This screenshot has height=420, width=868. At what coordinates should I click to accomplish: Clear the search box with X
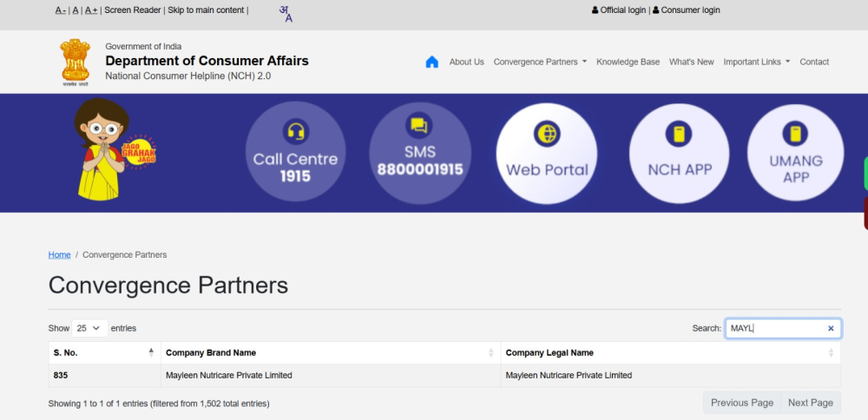(831, 328)
